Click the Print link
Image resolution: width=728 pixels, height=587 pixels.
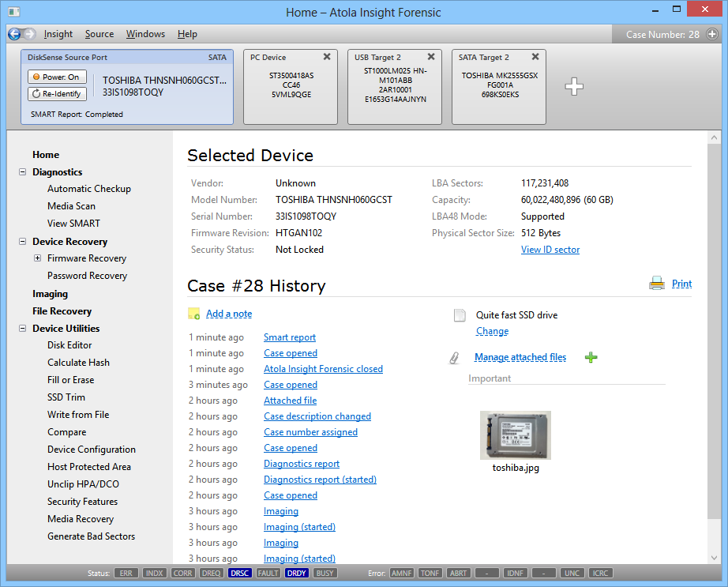681,284
